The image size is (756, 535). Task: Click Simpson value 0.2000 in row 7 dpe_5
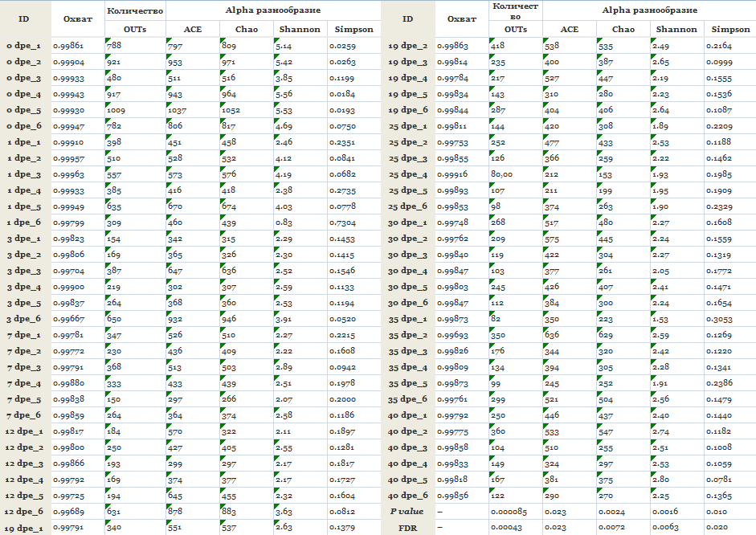(x=343, y=399)
